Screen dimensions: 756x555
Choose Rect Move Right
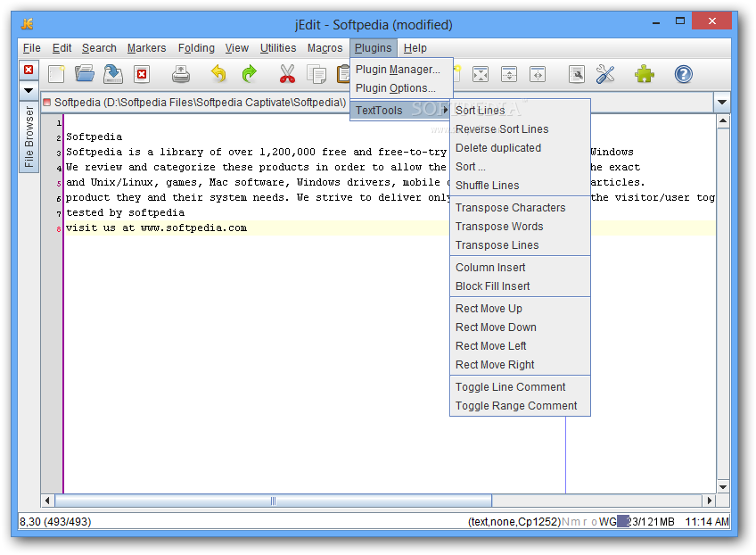click(x=520, y=365)
